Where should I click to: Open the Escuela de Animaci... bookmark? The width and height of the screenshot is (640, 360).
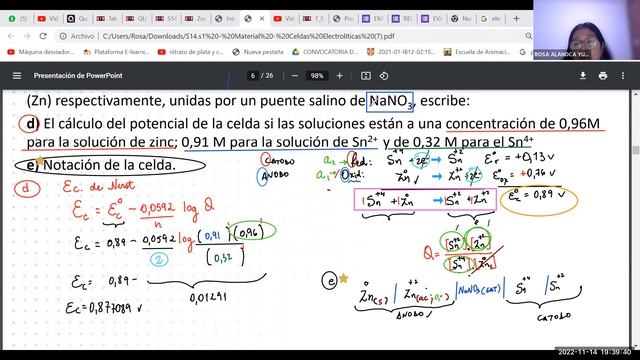click(x=477, y=52)
